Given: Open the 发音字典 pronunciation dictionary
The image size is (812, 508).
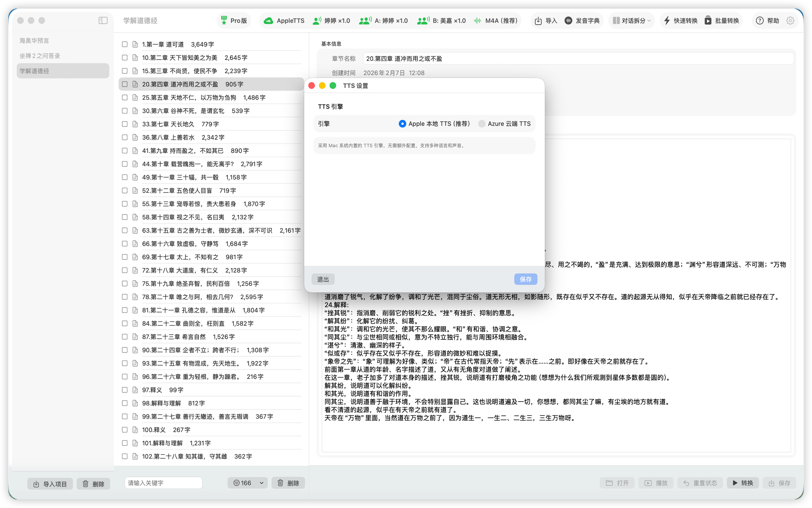Looking at the screenshot, I should pyautogui.click(x=582, y=21).
